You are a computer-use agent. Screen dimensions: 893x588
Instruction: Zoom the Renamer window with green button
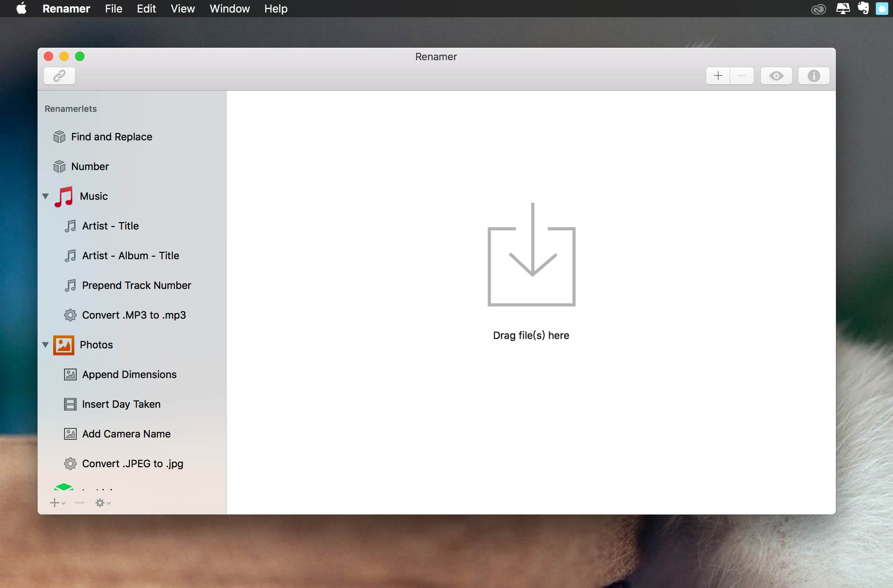click(x=80, y=56)
